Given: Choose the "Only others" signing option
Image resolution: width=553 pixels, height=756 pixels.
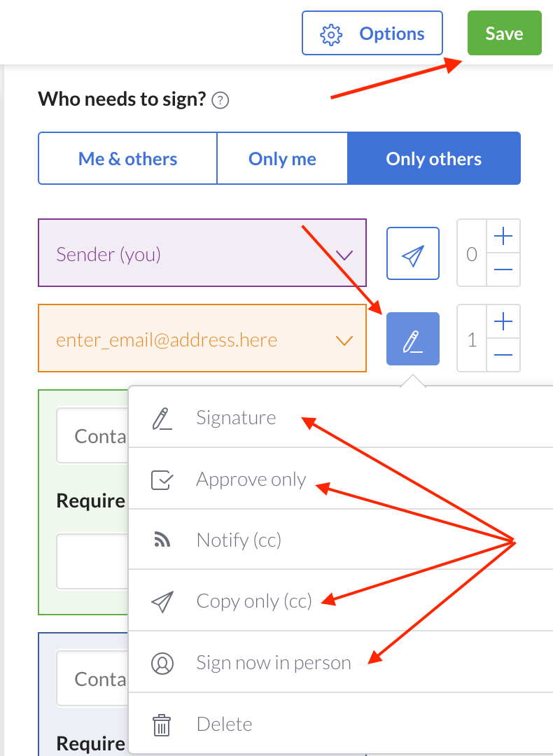Looking at the screenshot, I should coord(434,159).
